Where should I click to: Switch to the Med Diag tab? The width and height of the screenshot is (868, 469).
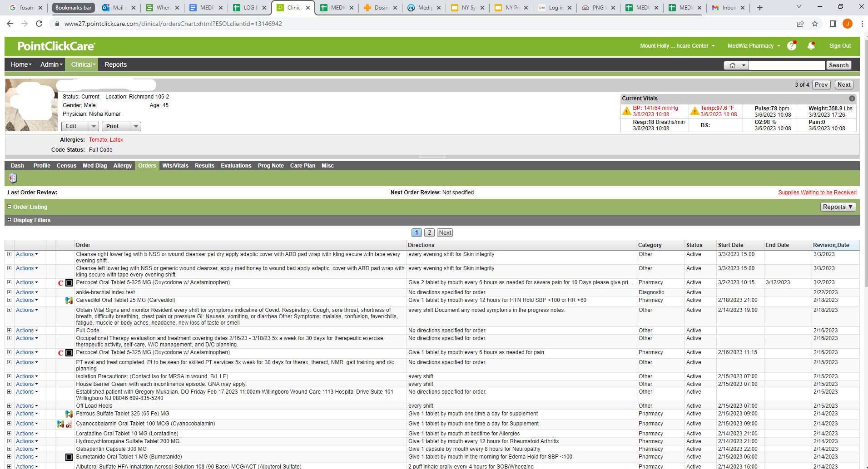95,166
